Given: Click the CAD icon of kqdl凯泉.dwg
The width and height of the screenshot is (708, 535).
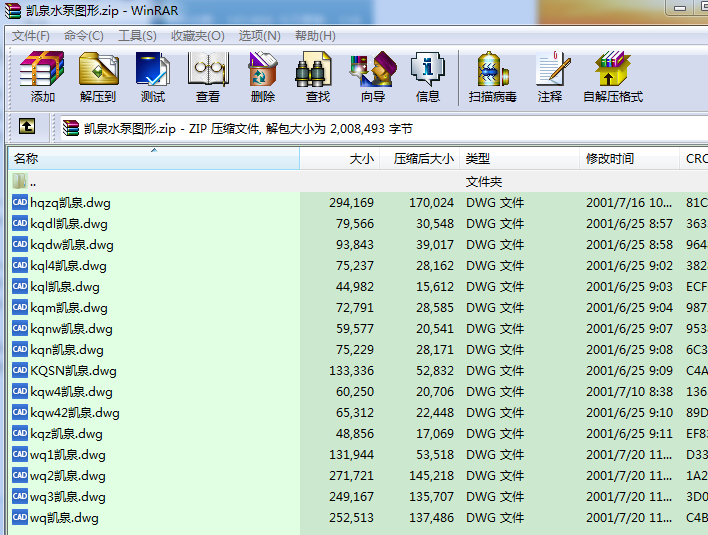Looking at the screenshot, I should pos(20,223).
